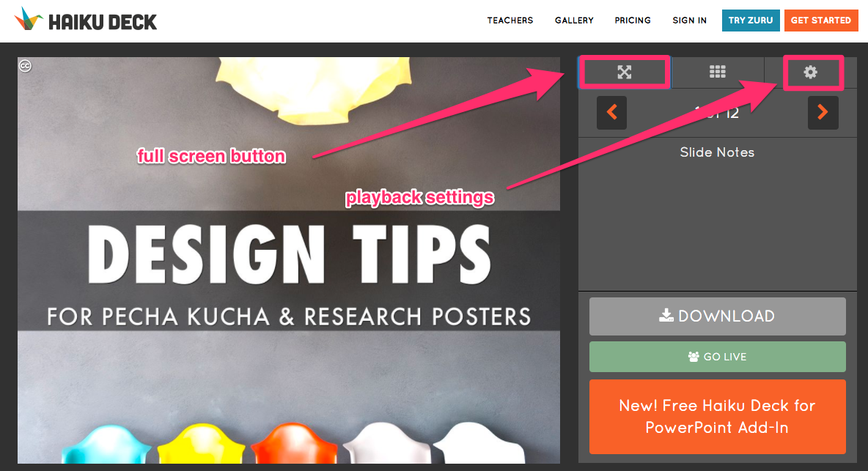Open the slide grid overview
868x471 pixels.
tap(717, 72)
